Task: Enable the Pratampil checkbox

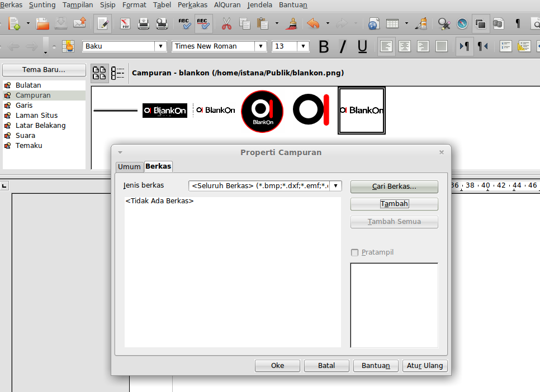Action: [x=354, y=252]
